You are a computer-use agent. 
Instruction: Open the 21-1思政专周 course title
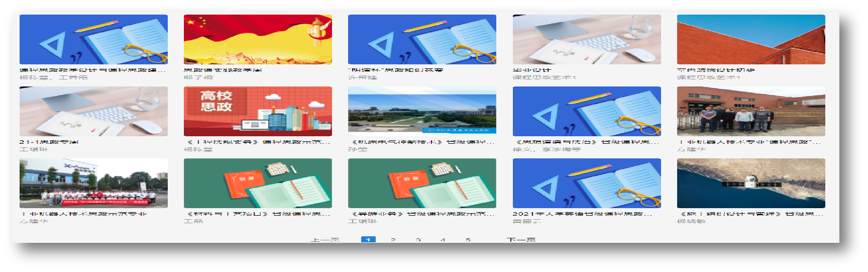49,142
